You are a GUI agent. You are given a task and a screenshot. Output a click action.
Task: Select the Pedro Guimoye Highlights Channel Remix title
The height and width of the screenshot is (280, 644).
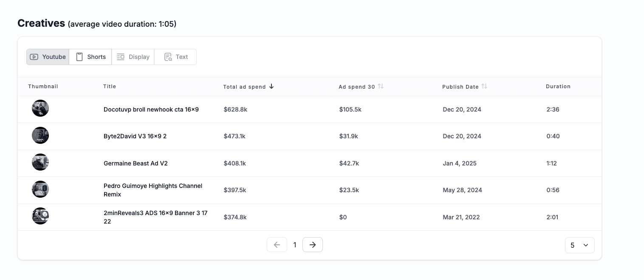point(153,190)
